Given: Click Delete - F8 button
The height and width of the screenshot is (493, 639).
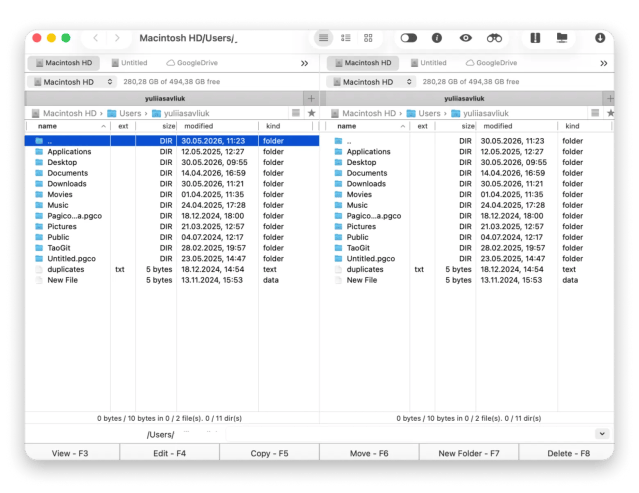Looking at the screenshot, I should pos(568,453).
